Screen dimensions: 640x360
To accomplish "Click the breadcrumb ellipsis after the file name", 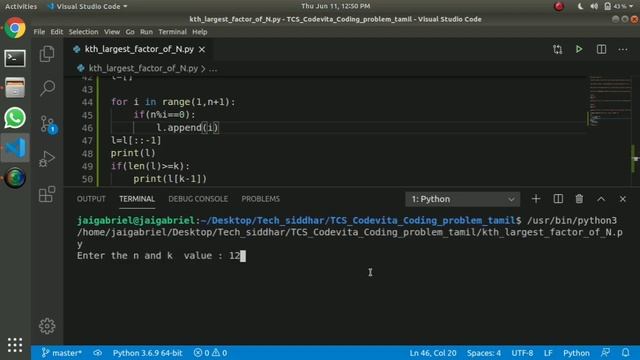I will (213, 69).
